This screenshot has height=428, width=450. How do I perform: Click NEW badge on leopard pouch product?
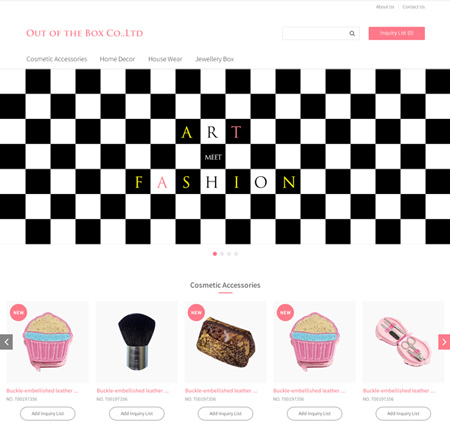pyautogui.click(x=196, y=313)
